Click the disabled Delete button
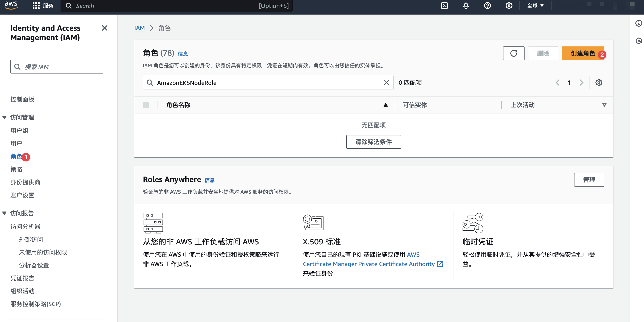The height and width of the screenshot is (322, 644). (x=543, y=53)
